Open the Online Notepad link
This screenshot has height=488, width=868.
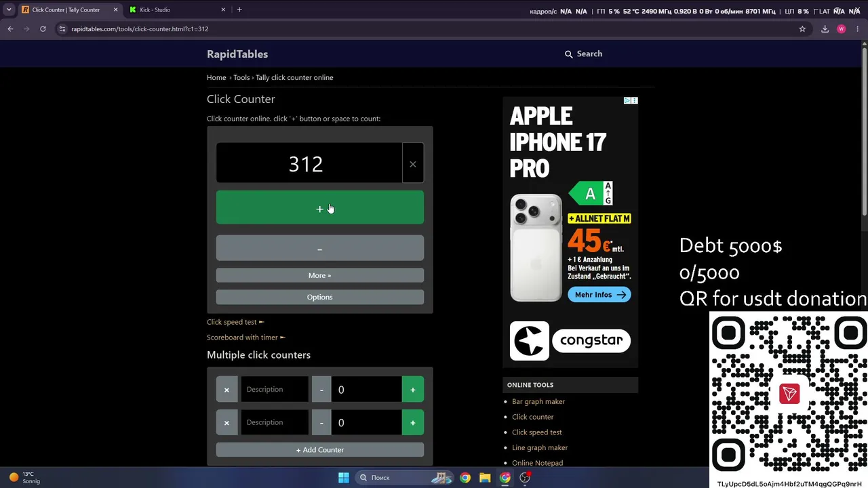[537, 463]
